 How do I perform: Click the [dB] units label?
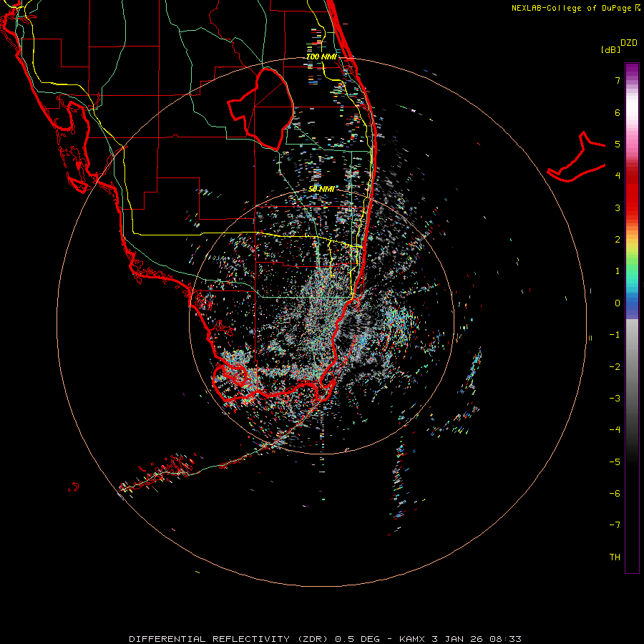611,49
